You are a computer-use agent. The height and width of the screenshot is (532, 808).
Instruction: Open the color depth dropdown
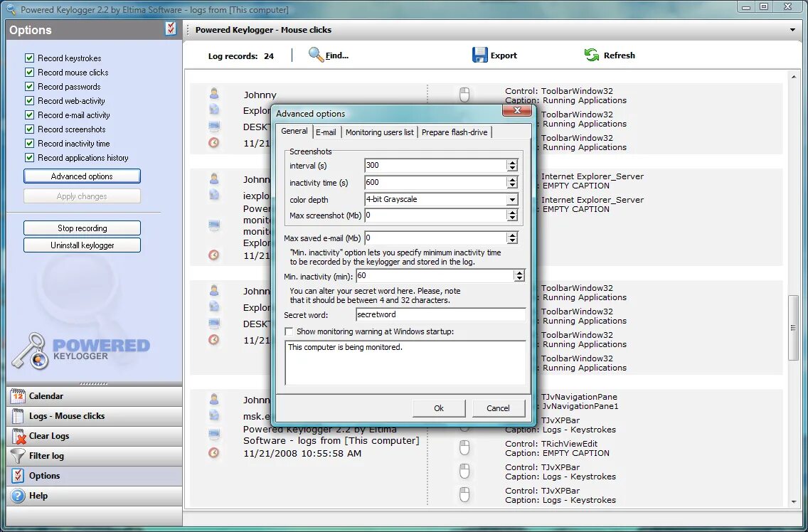tap(511, 199)
